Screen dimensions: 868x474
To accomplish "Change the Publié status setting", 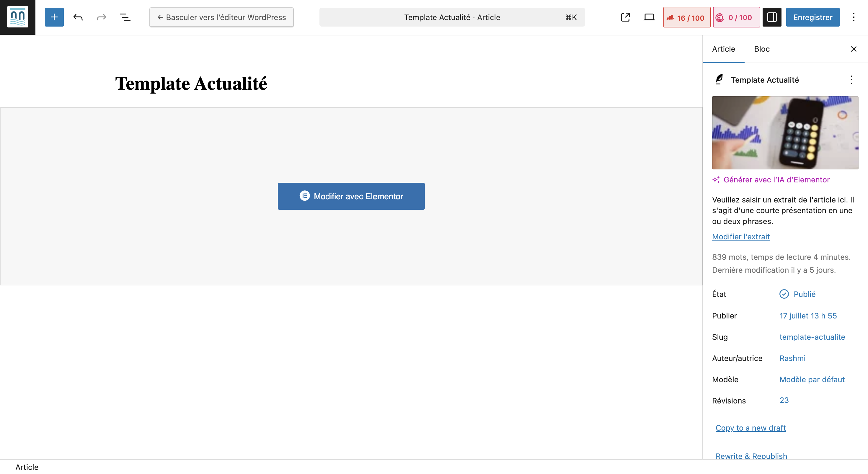I will (804, 294).
